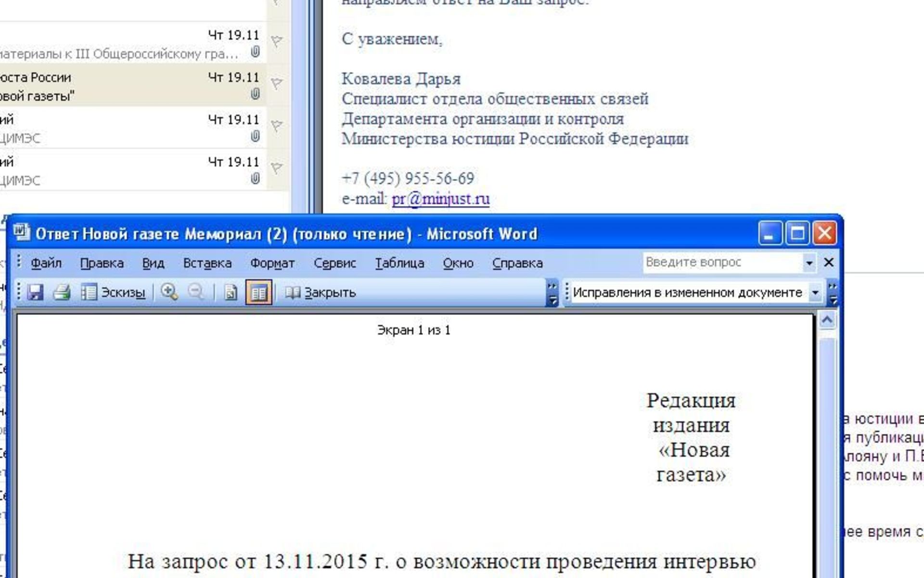Open the Окно menu
Screen dimensions: 924x578
coord(458,263)
